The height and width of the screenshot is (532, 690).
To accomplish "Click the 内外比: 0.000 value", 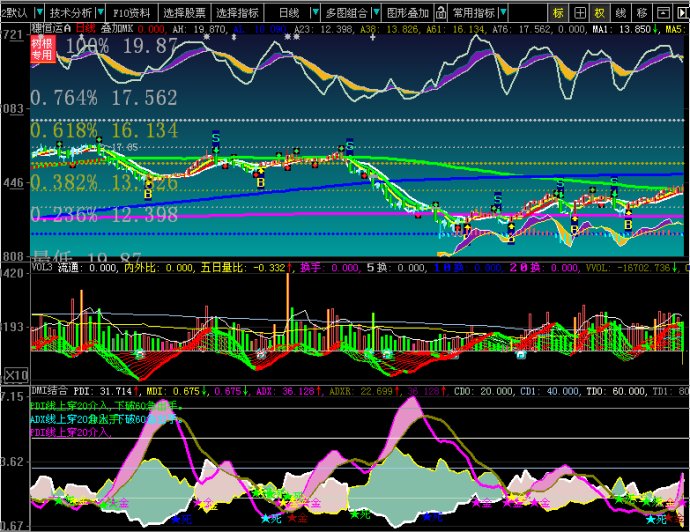I will [x=158, y=268].
